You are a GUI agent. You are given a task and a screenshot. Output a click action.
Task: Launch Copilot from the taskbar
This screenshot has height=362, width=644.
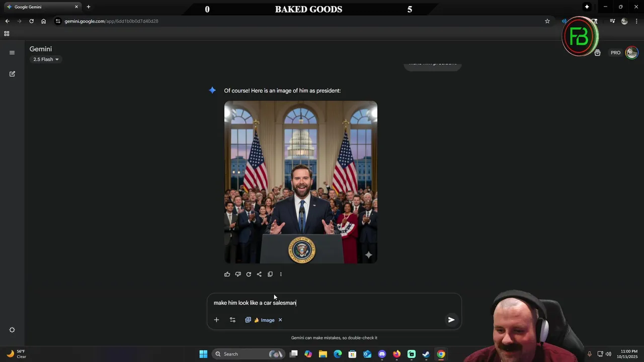click(x=308, y=354)
